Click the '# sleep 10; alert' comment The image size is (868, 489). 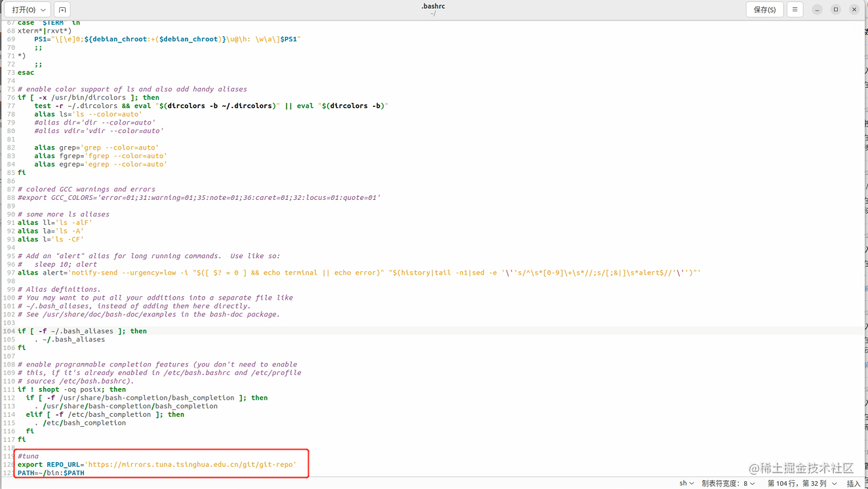click(x=57, y=264)
